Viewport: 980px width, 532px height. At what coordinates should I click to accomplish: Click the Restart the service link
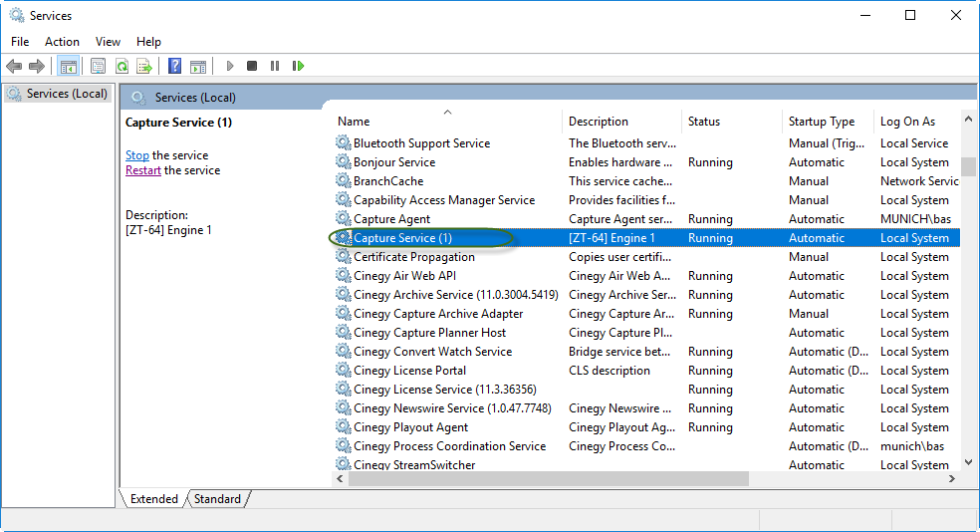tap(143, 170)
